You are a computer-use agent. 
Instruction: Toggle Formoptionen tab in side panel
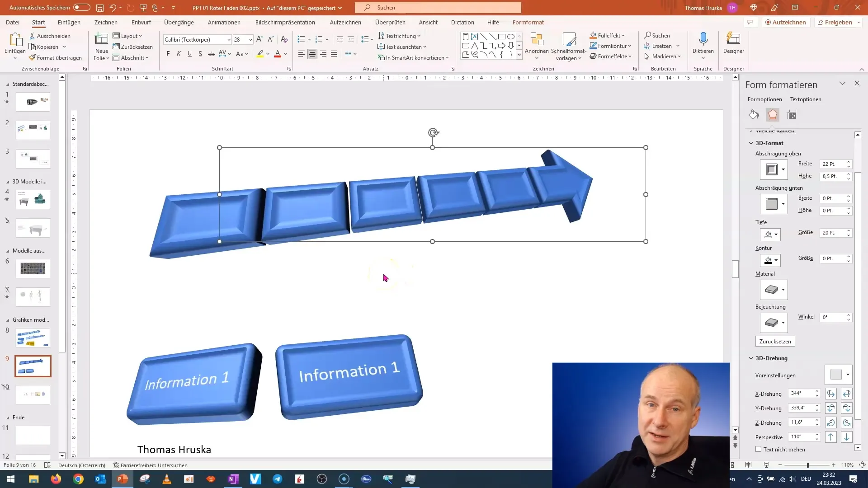point(765,99)
